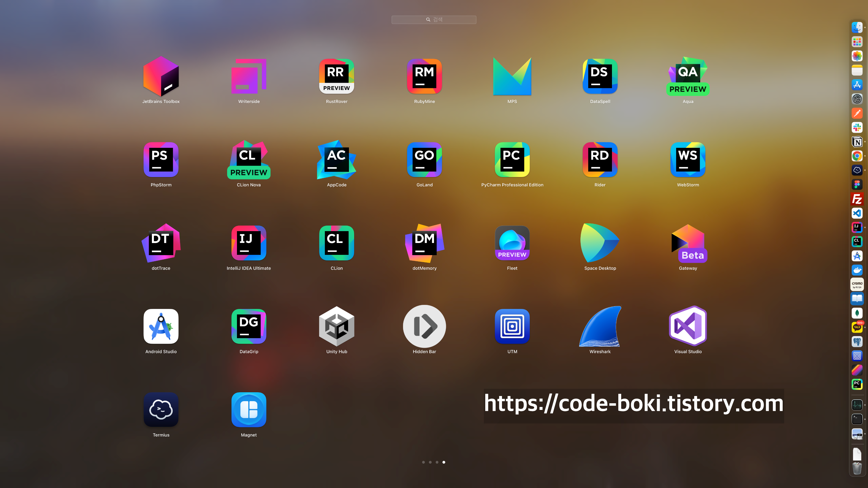Switch to third Launchpad page dot
868x488 pixels.
coord(437,462)
